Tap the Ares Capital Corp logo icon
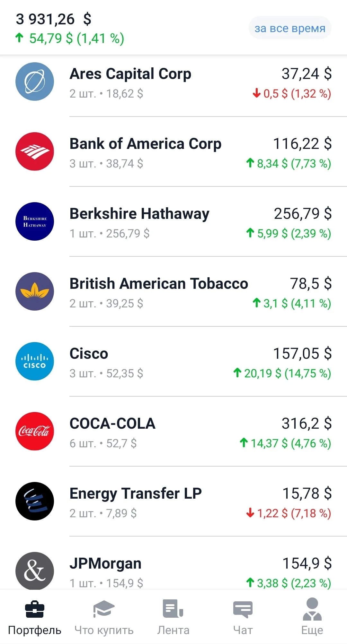The image size is (347, 644). click(35, 82)
